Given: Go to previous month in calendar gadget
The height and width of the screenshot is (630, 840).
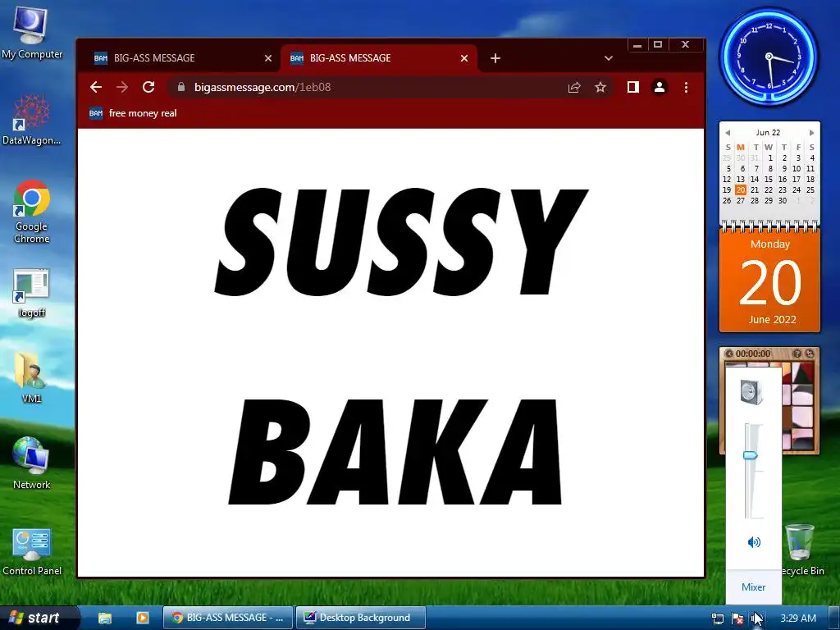Looking at the screenshot, I should coord(728,132).
